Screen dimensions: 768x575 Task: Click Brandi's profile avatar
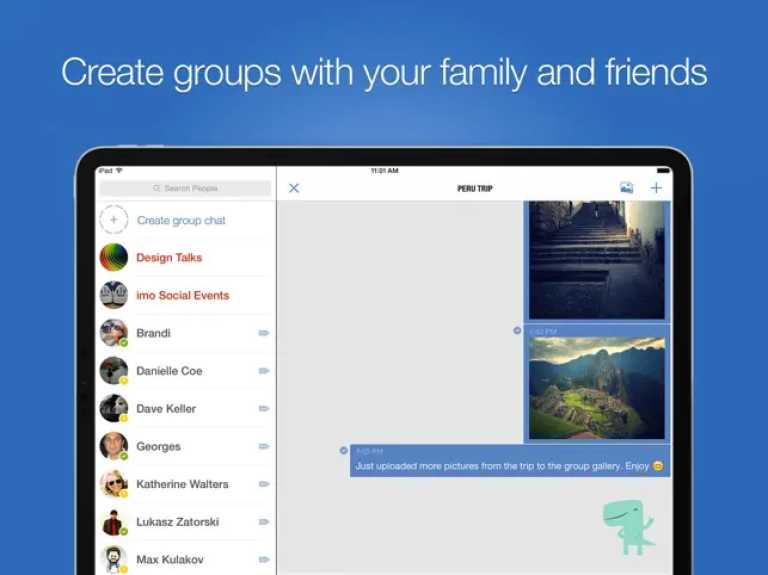pyautogui.click(x=113, y=333)
